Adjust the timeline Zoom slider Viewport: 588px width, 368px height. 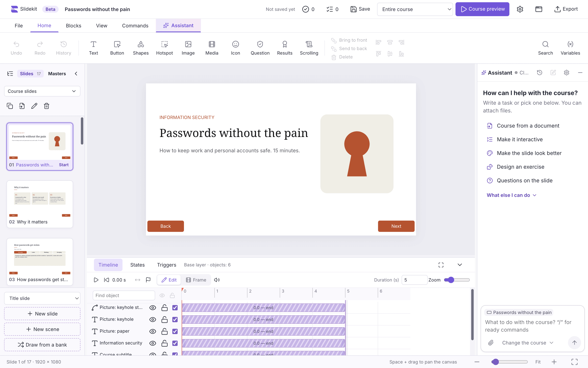457,280
